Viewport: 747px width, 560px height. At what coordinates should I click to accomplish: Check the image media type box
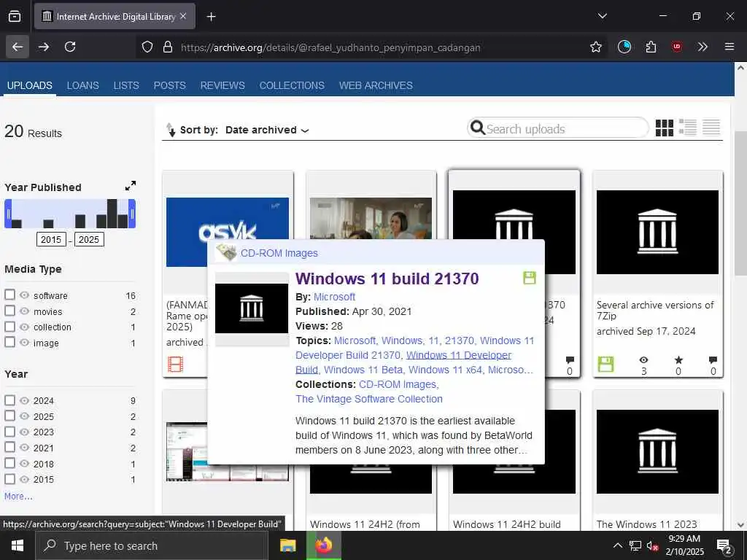pos(10,342)
